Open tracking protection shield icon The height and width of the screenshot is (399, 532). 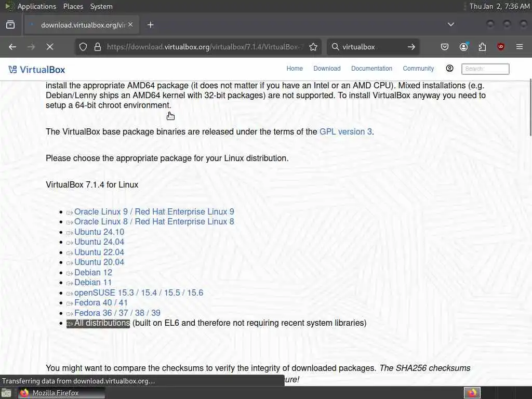click(x=83, y=47)
